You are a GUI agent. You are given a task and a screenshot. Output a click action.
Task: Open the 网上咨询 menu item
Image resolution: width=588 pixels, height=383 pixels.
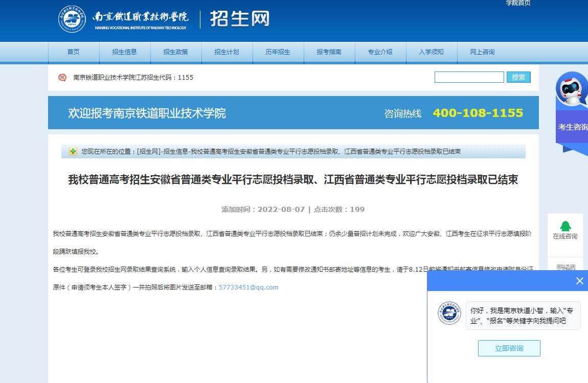tap(482, 52)
